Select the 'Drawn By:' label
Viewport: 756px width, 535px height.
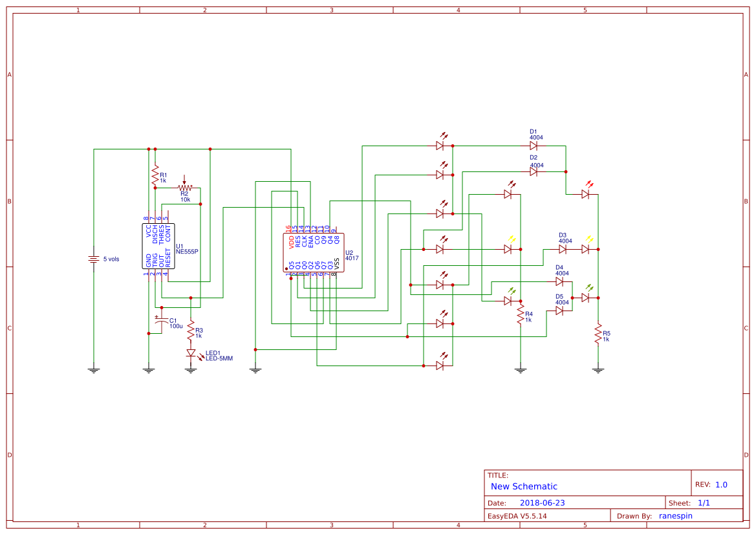[x=634, y=516]
